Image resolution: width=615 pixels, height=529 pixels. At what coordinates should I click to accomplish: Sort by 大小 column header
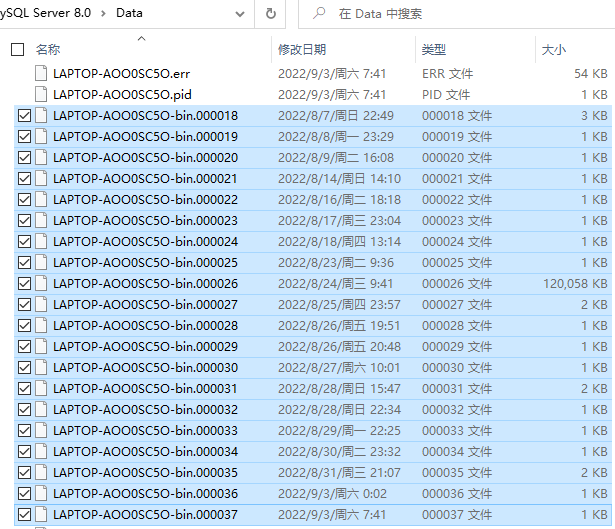pos(553,50)
